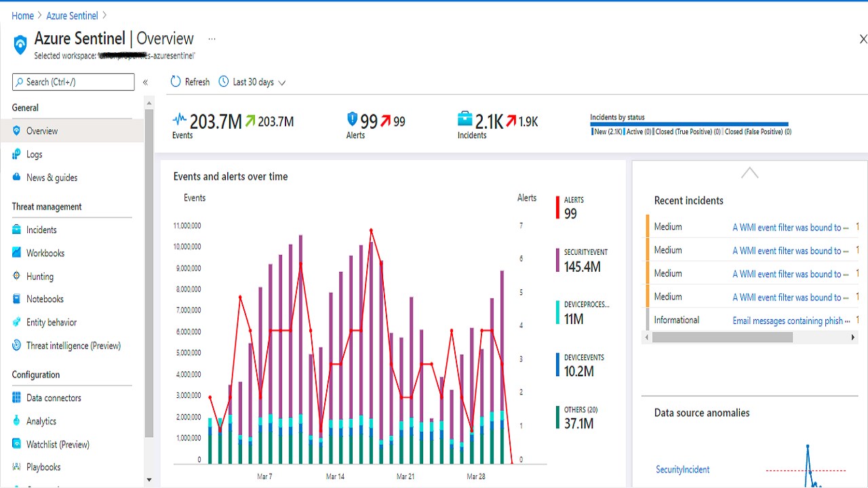Click the 203.7M Events count

[216, 121]
